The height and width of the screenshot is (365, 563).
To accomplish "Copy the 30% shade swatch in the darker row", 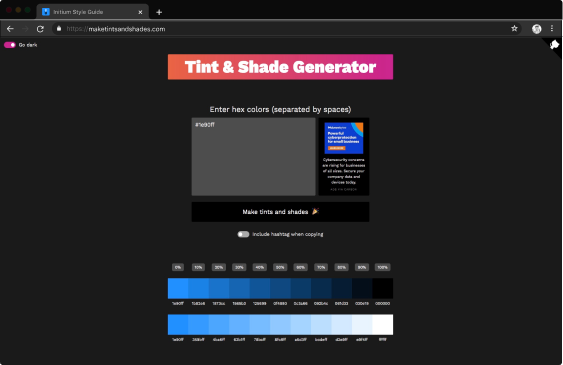I will click(239, 288).
